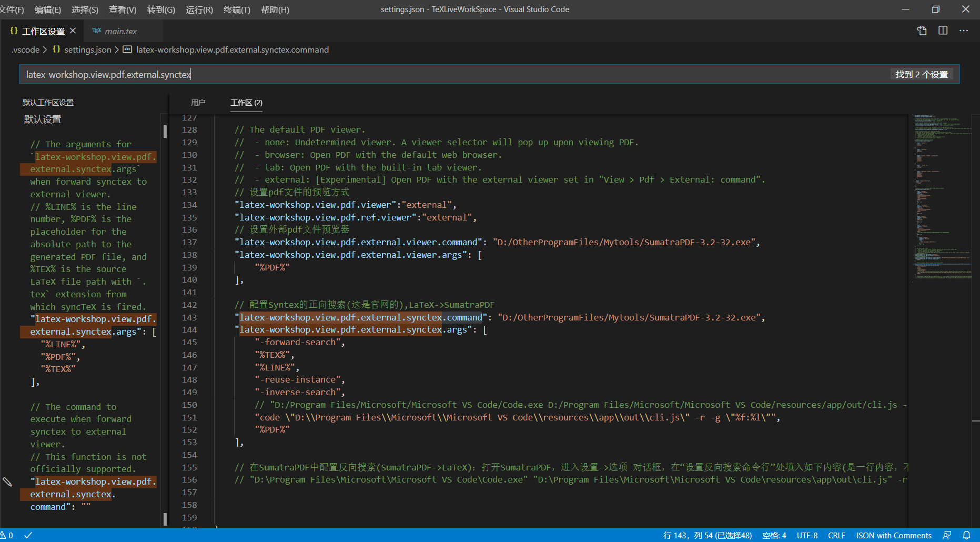Viewport: 980px width, 542px height.
Task: Click the CRLF line ending indicator
Action: pos(836,535)
